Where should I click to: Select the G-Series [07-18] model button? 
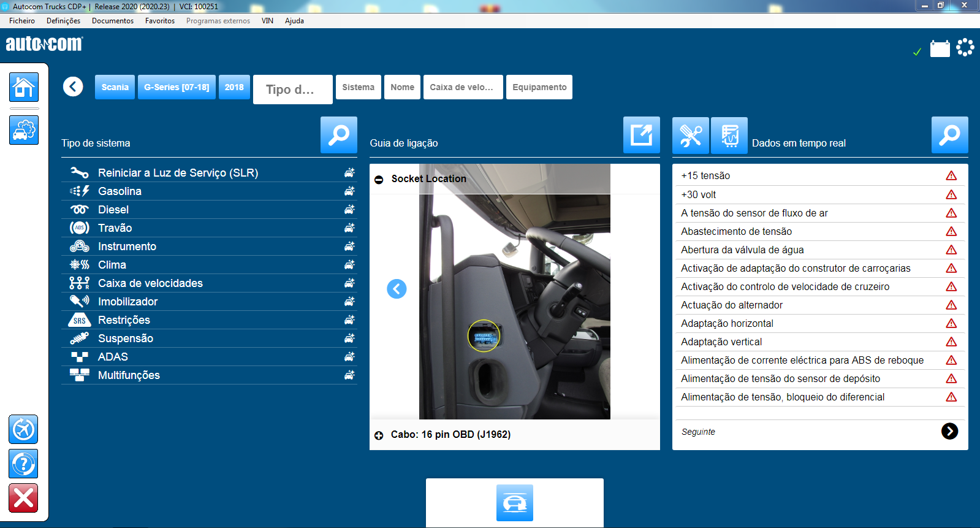click(177, 87)
